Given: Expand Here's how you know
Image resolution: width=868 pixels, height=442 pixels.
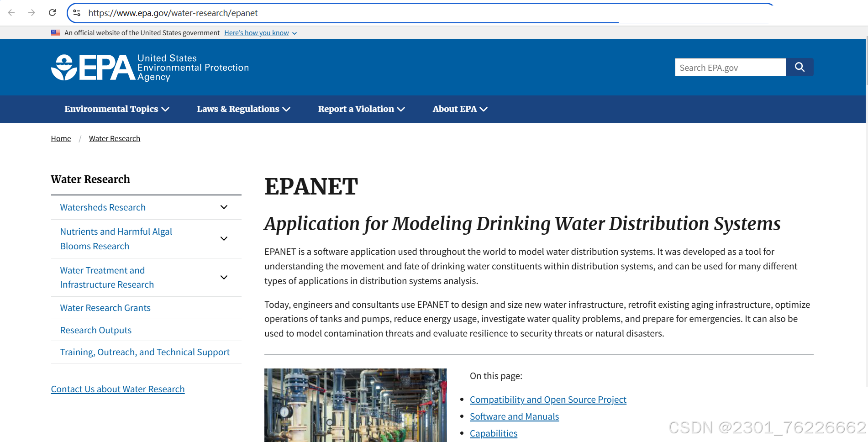Looking at the screenshot, I should 260,33.
